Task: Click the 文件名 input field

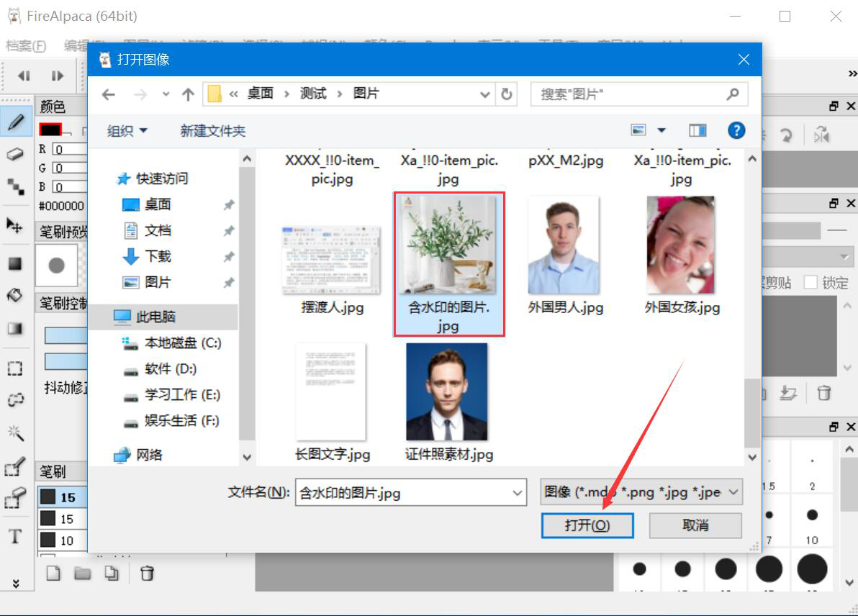Action: [x=403, y=492]
